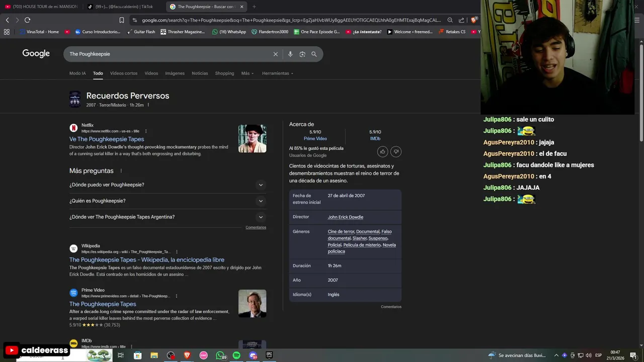Clear the search box with the X icon
Screen dimensions: 644x362
coord(275,54)
